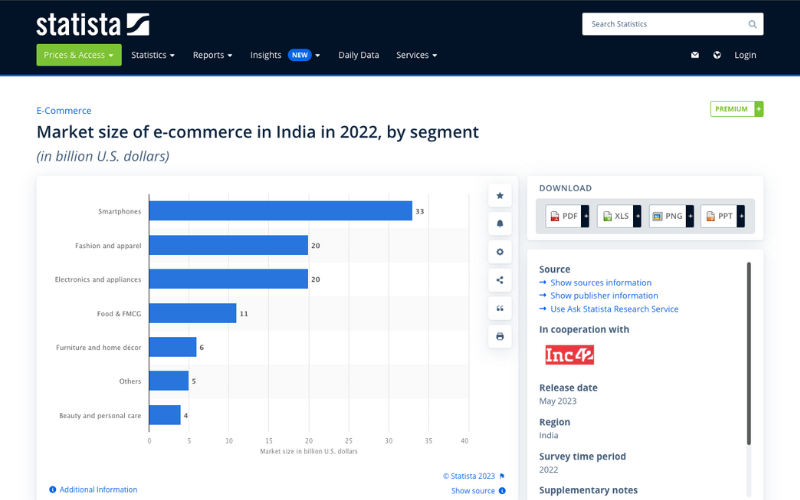Screen dimensions: 800x500
Task: Download chart as PDF
Action: (x=567, y=216)
